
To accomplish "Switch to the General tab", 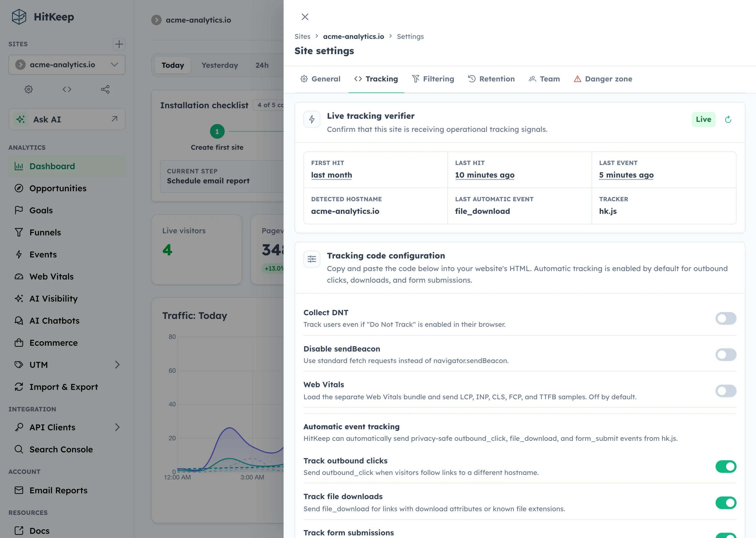I will [320, 79].
